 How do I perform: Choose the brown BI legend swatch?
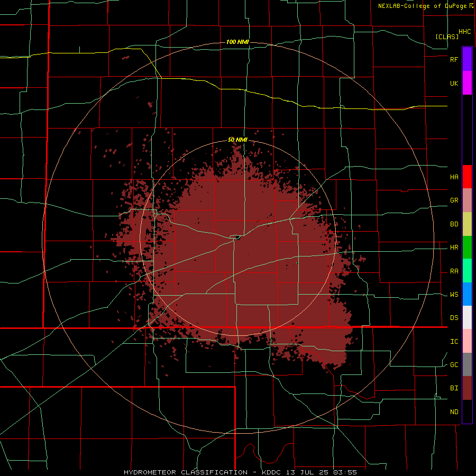[467, 388]
